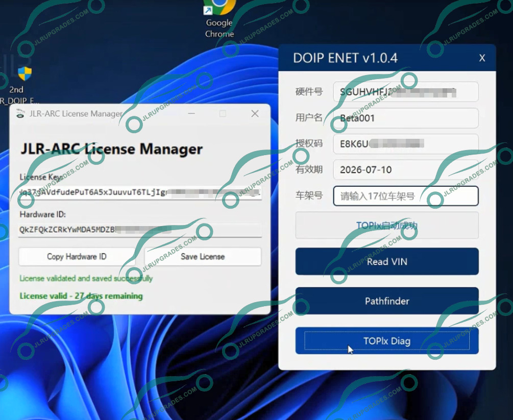513x420 pixels.
Task: Click the 授权码 authorization code field
Action: pos(406,143)
